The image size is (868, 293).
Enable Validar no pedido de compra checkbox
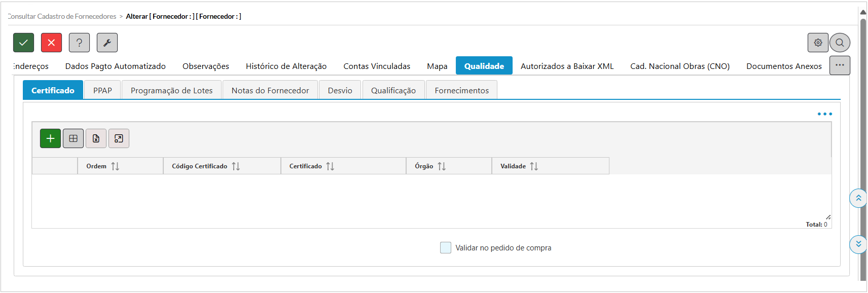pos(446,248)
